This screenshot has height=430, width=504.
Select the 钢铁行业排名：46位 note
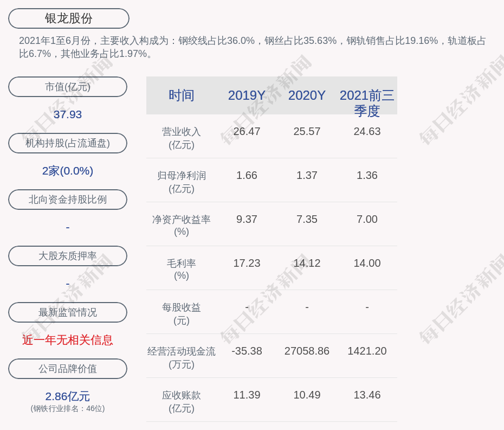coord(68,408)
